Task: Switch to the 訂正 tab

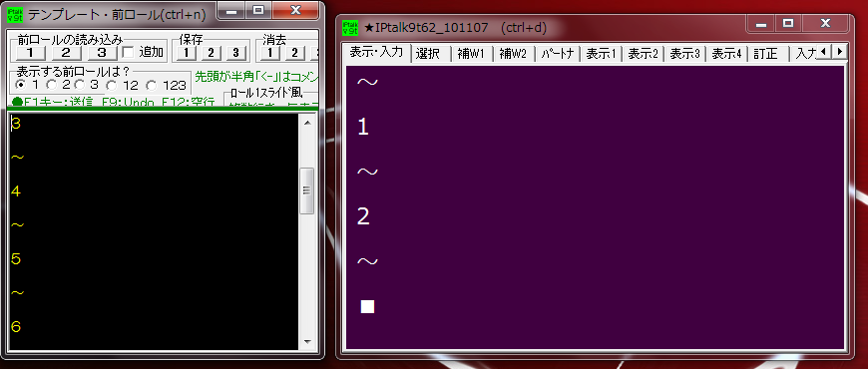Action: click(x=766, y=54)
